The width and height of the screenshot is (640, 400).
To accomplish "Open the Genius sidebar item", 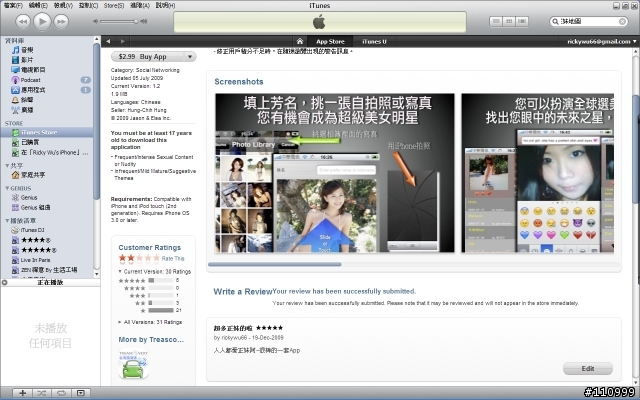I will 24,197.
